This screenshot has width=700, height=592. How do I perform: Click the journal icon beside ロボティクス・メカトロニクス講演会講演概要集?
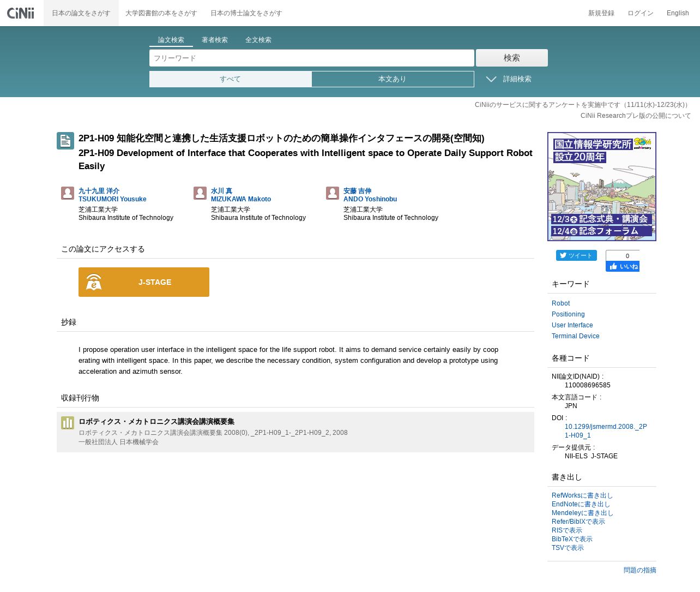tap(68, 423)
